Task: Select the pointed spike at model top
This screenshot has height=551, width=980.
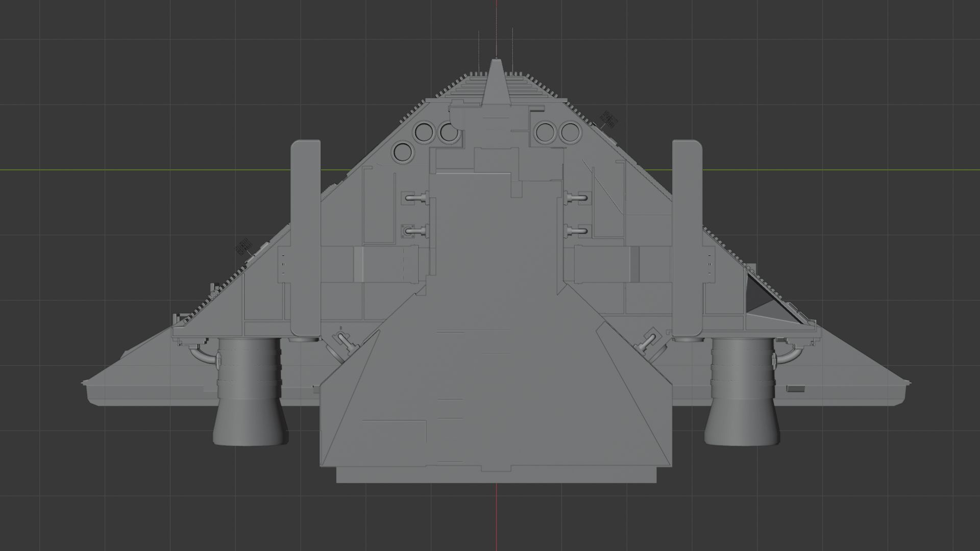Action: [495, 82]
